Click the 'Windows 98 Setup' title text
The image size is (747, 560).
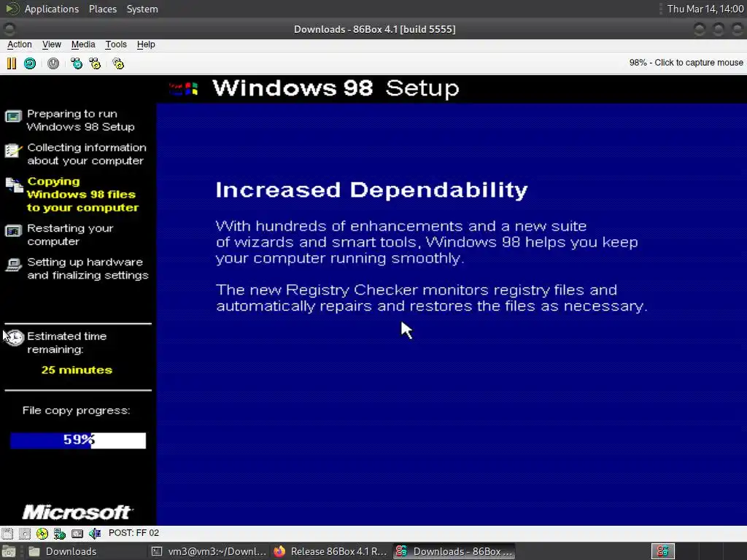click(336, 88)
